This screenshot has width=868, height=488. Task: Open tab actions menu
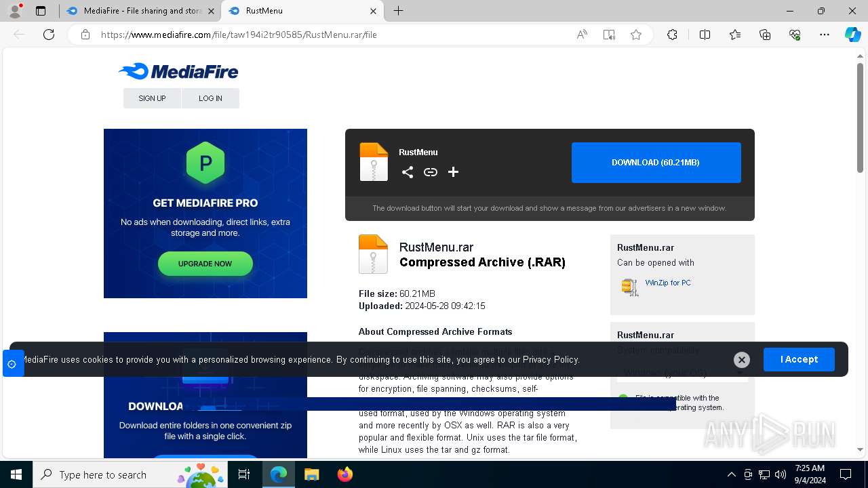click(41, 11)
